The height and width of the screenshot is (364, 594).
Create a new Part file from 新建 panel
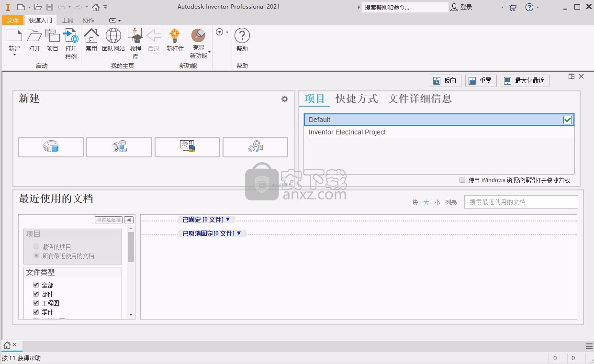51,147
